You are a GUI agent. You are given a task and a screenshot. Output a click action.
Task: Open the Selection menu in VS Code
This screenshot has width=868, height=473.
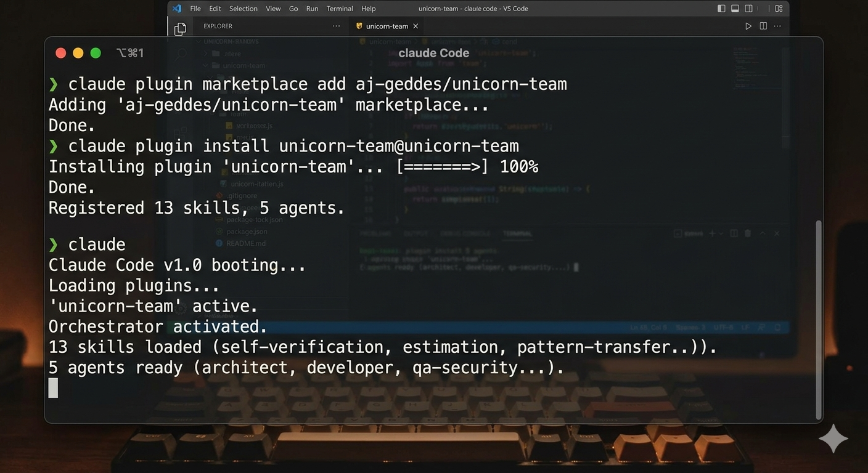pos(244,9)
